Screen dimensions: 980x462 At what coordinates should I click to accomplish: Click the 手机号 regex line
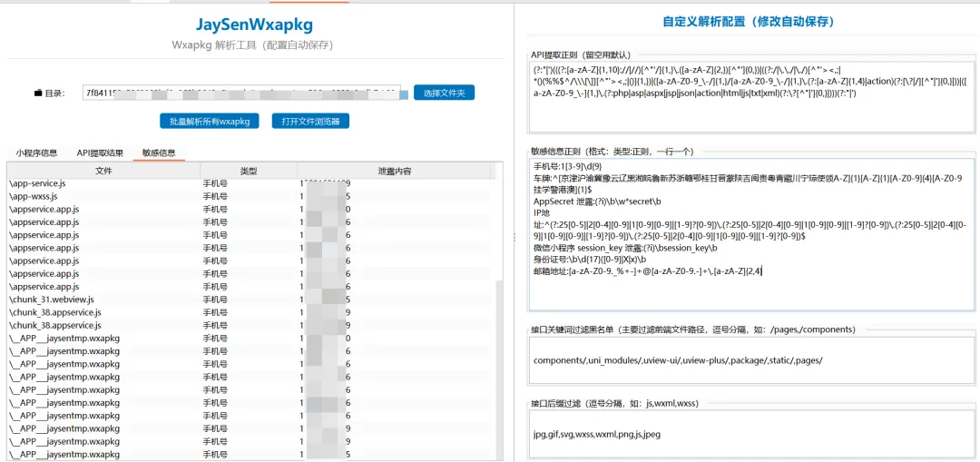point(567,167)
